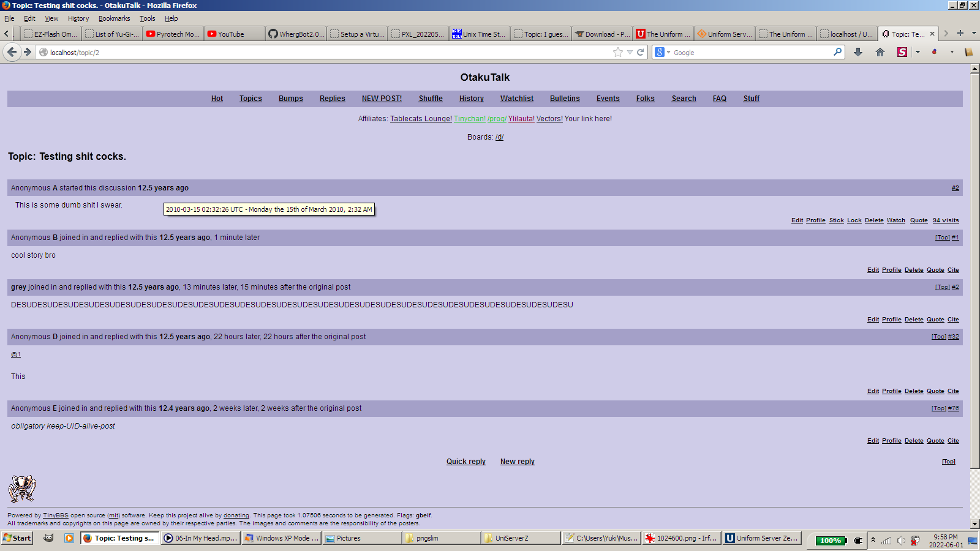Click the red S extension icon
980x551 pixels.
pyautogui.click(x=902, y=53)
